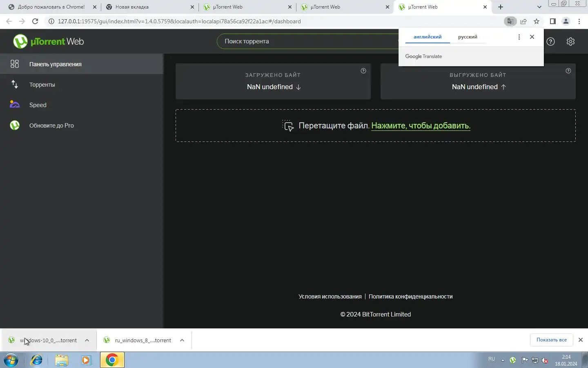Click the µTorrent Web logo
The height and width of the screenshot is (368, 588).
[48, 41]
